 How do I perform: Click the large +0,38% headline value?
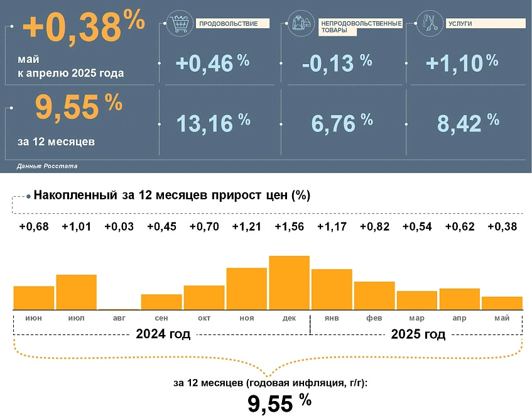click(84, 27)
